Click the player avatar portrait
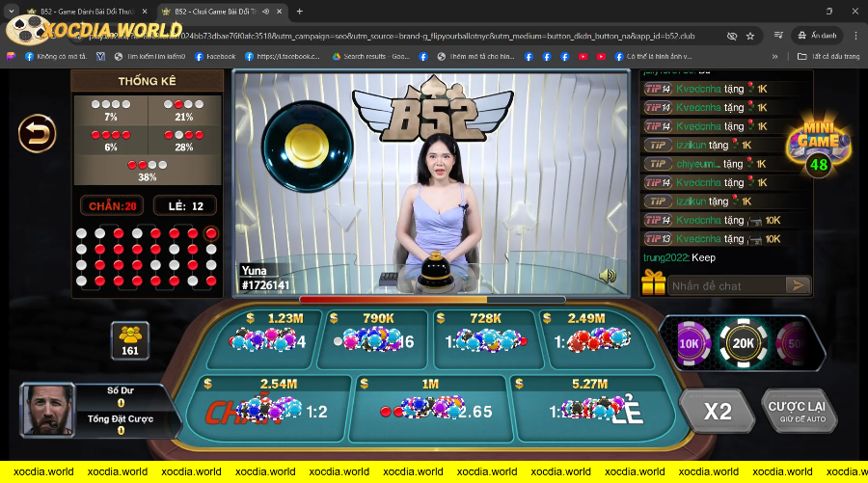Screen dimensions: 868x483 pos(48,410)
